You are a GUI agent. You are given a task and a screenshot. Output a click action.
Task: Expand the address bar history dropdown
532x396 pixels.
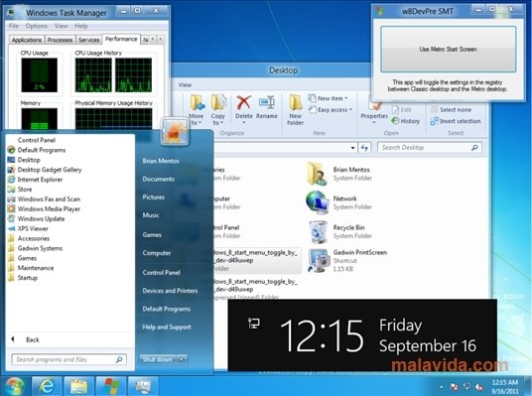pyautogui.click(x=353, y=148)
